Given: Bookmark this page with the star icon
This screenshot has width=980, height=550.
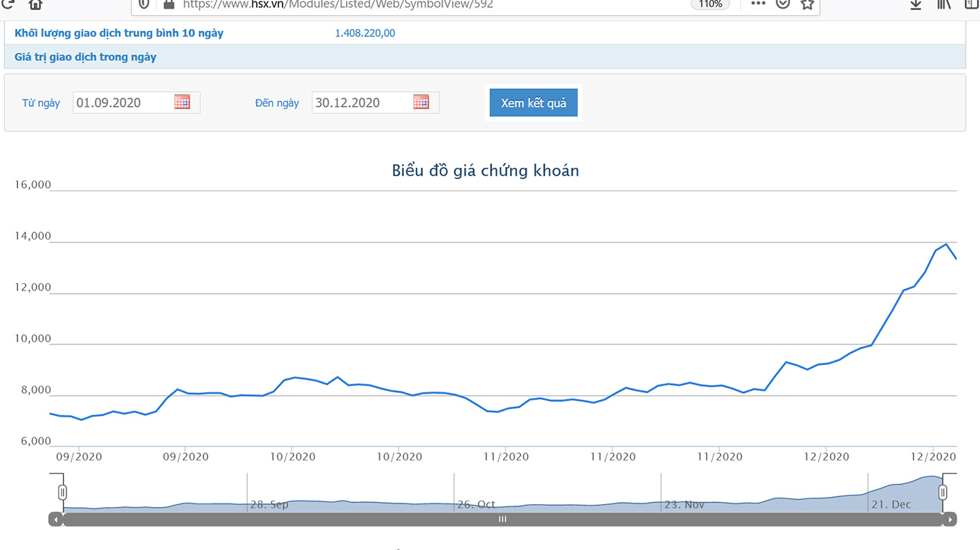Looking at the screenshot, I should (x=807, y=4).
